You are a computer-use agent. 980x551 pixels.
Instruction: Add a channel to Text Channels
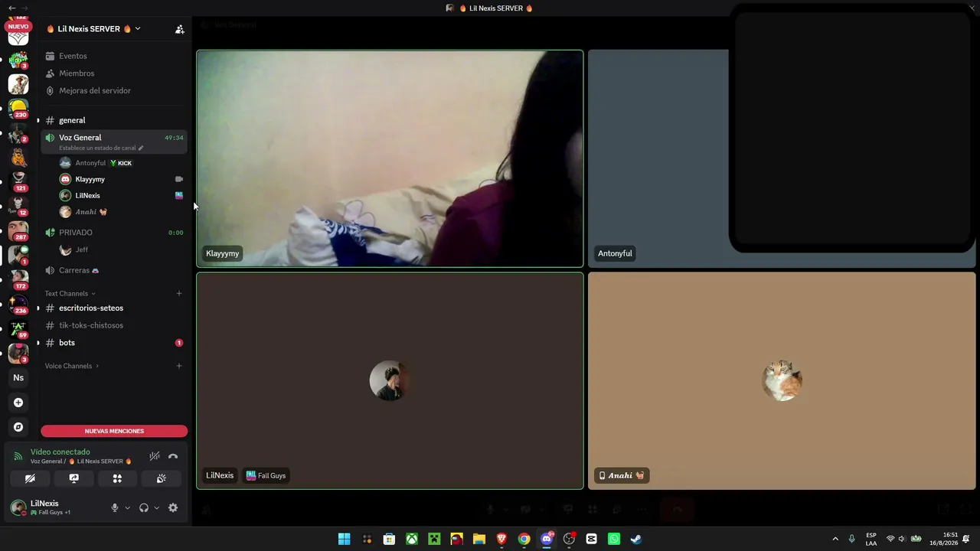179,293
